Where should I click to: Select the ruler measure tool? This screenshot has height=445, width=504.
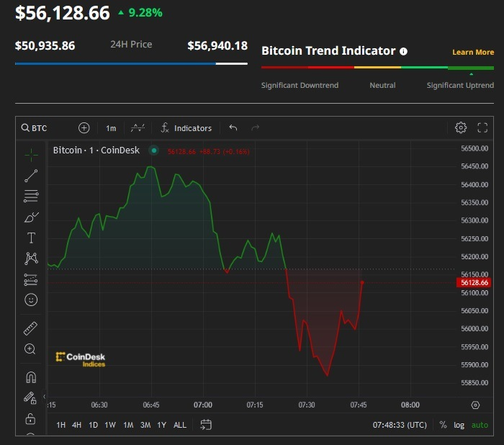coord(31,328)
